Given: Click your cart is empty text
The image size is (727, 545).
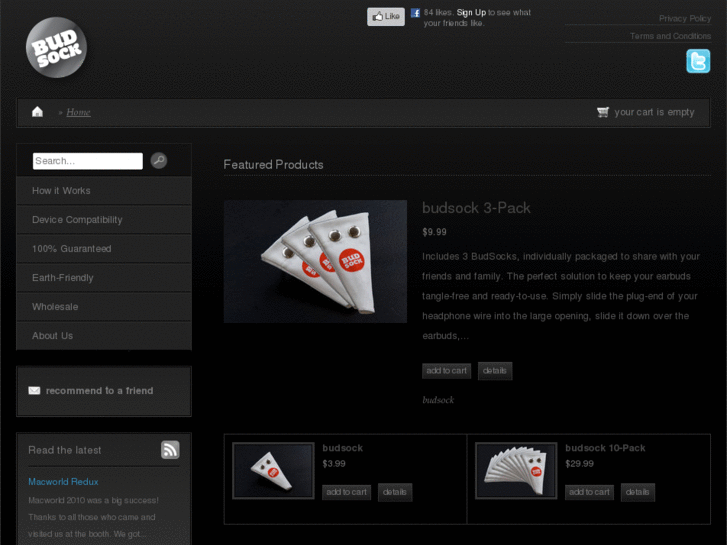Looking at the screenshot, I should [x=654, y=112].
